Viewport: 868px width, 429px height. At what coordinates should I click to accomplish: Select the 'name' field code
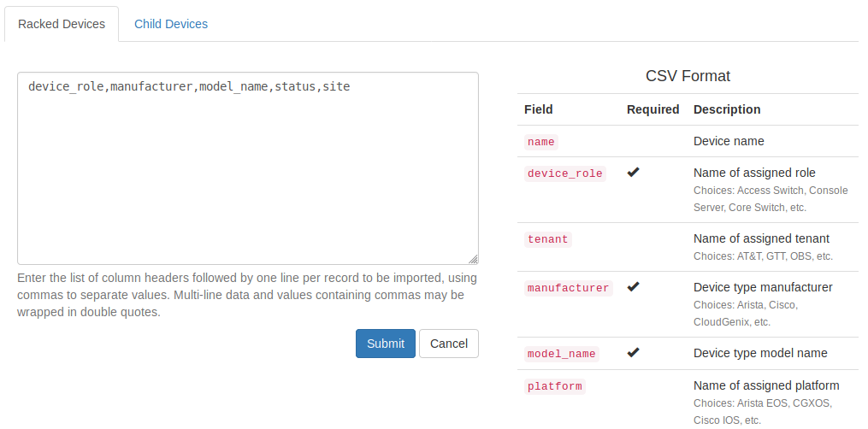click(540, 142)
